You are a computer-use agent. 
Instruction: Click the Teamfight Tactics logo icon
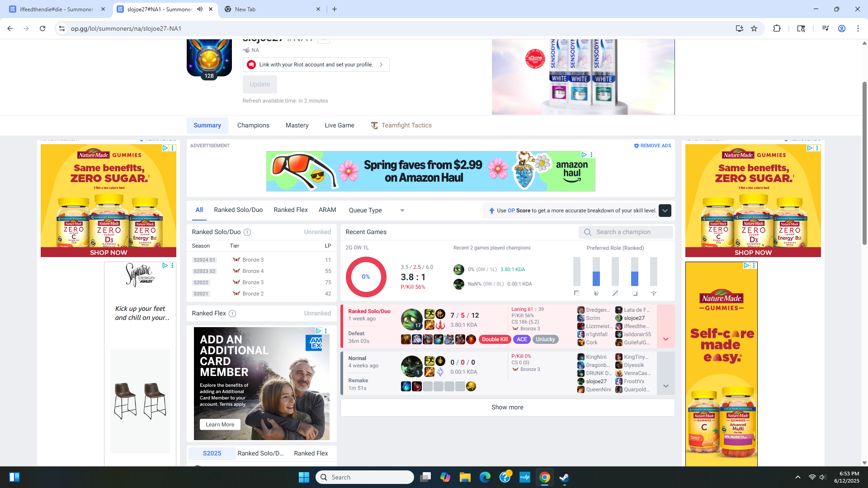pos(374,126)
